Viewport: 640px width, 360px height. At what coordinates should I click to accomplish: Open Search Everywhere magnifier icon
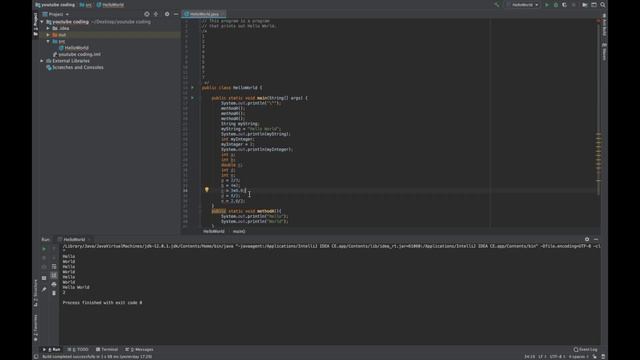[603, 5]
